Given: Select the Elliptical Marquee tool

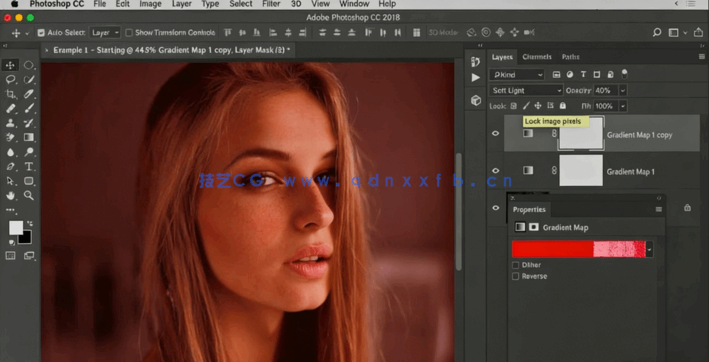Looking at the screenshot, I should pyautogui.click(x=29, y=66).
